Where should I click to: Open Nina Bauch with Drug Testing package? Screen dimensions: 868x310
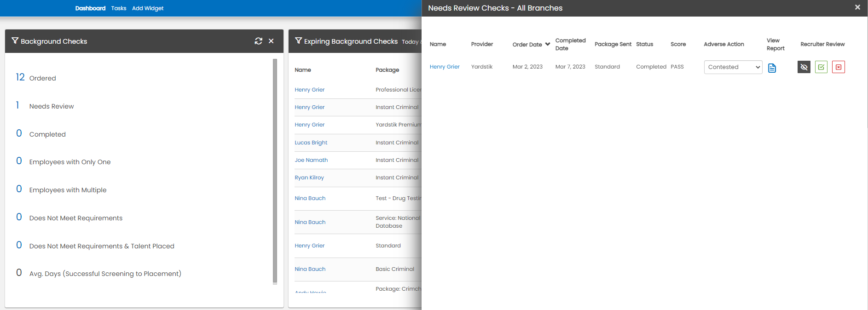pyautogui.click(x=310, y=198)
